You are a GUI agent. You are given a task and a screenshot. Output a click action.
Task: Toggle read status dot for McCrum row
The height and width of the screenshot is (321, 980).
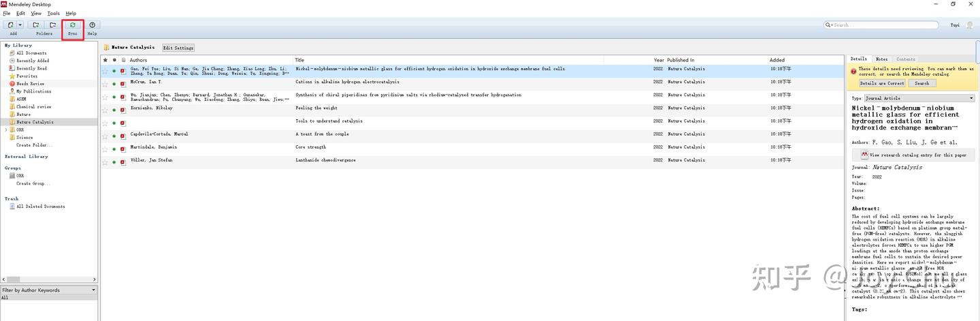coord(114,84)
